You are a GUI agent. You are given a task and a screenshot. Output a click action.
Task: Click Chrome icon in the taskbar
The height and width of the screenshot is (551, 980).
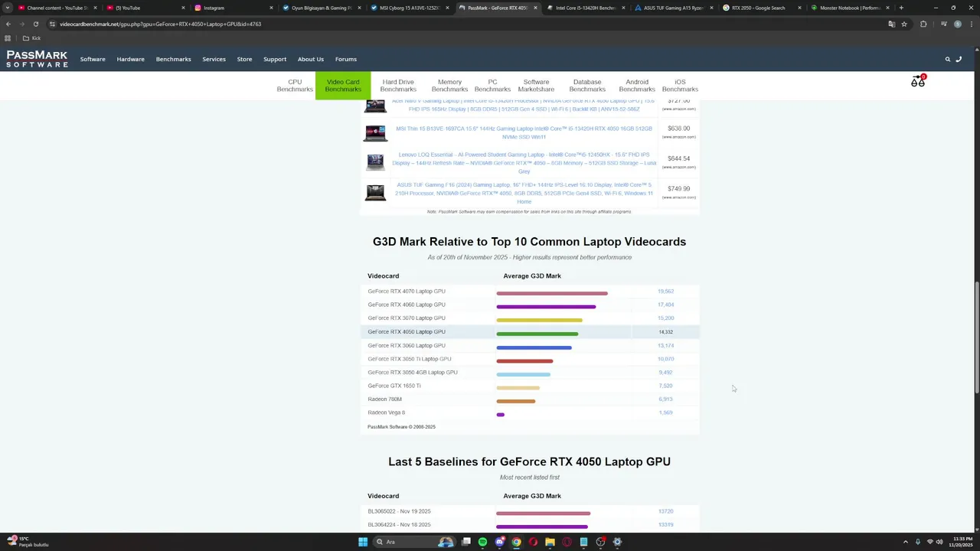[516, 542]
